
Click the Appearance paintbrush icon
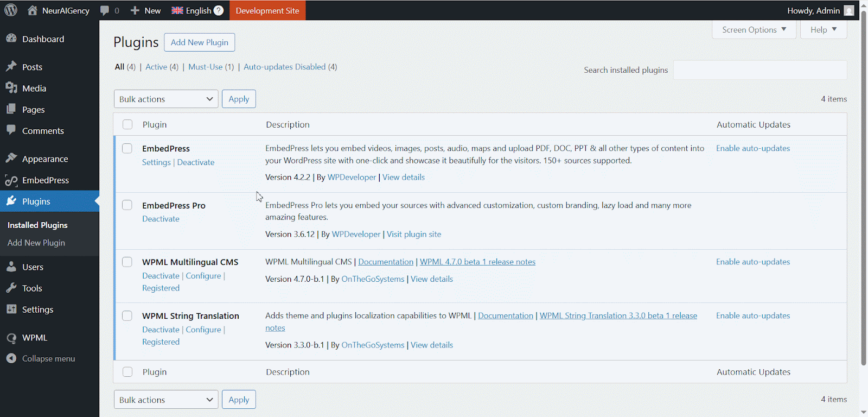click(11, 159)
